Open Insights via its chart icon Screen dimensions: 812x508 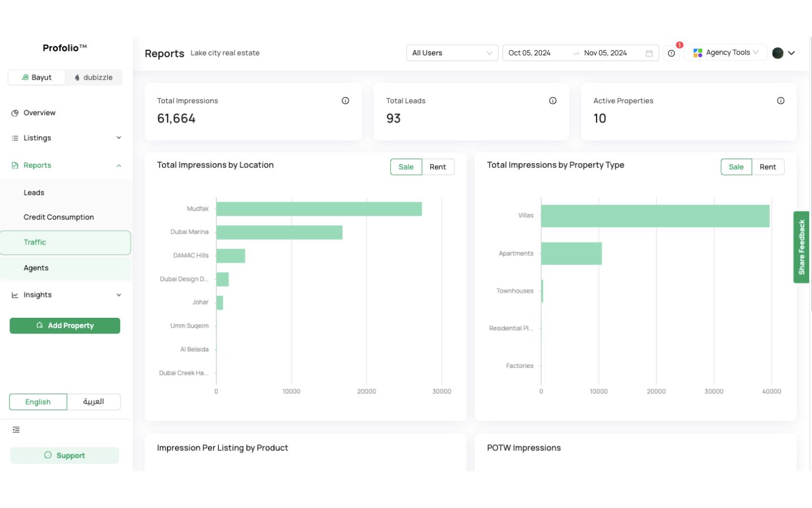tap(14, 295)
